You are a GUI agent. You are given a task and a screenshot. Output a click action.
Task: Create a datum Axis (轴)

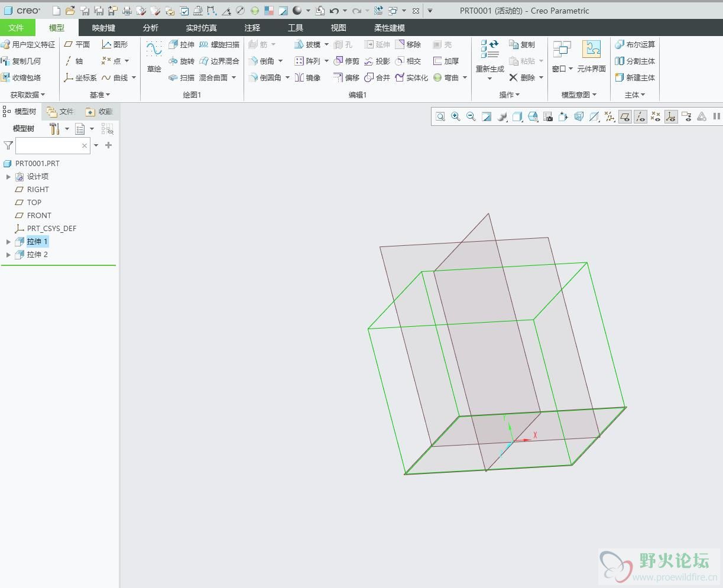coord(74,61)
